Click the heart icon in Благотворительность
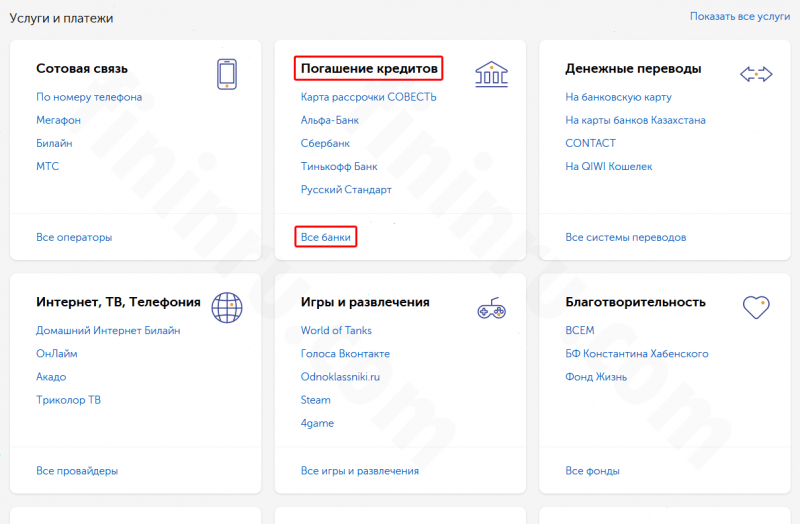This screenshot has width=800, height=524. click(756, 308)
